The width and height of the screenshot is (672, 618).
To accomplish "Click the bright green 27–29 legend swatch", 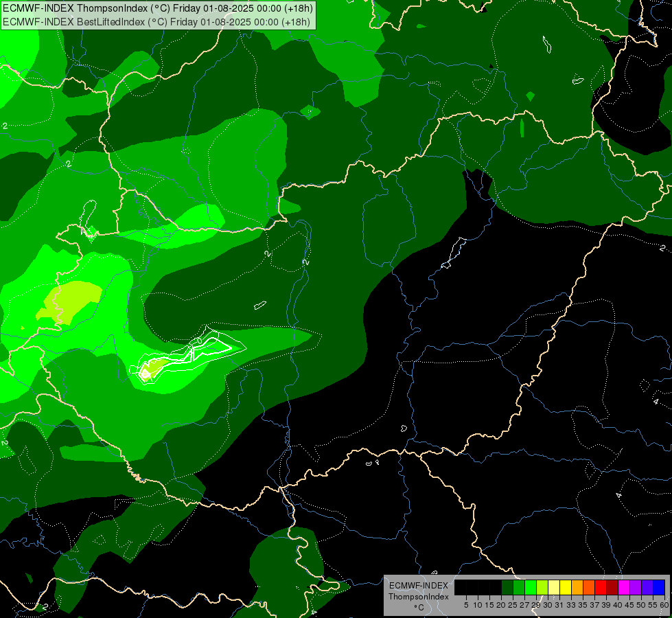I will pyautogui.click(x=531, y=587).
